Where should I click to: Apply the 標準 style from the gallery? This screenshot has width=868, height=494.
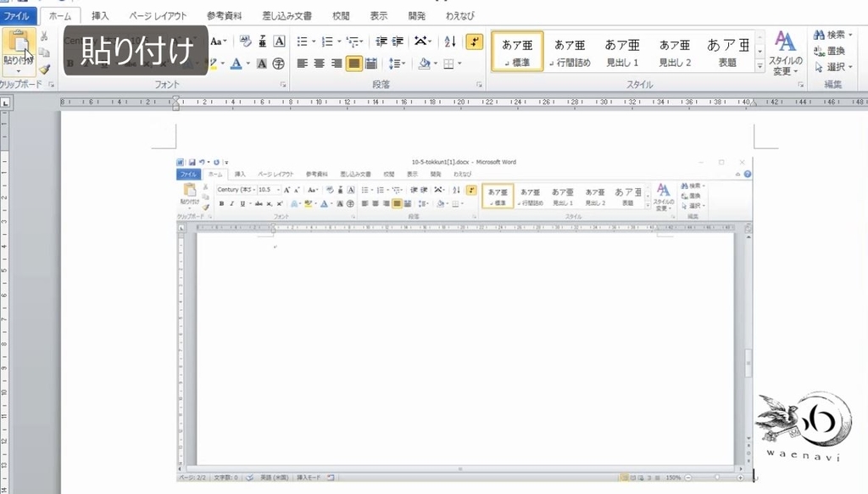[516, 51]
